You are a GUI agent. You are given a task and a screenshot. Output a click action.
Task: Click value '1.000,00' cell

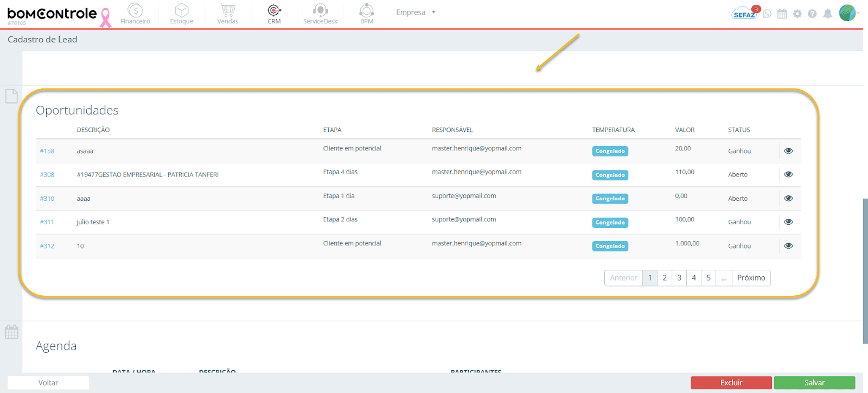coord(687,243)
